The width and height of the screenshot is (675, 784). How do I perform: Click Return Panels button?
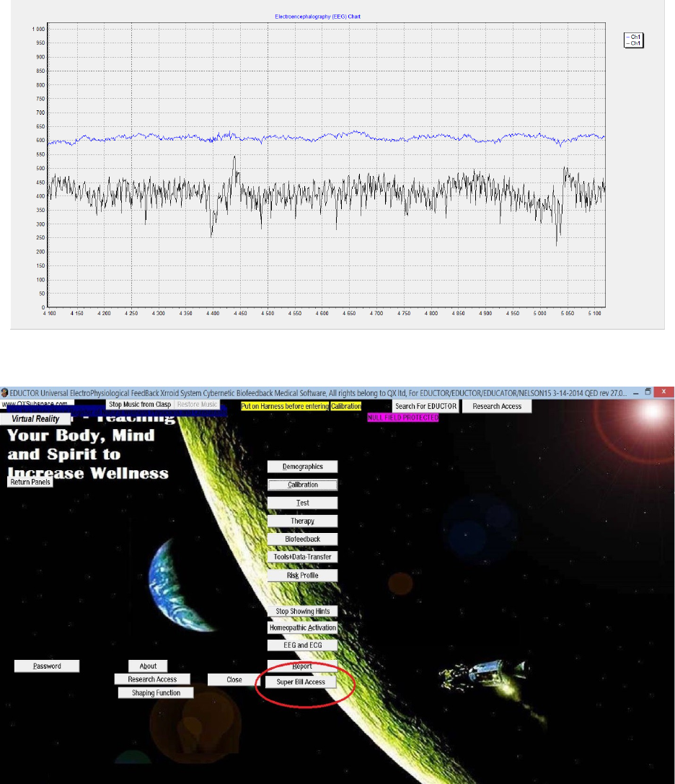click(x=30, y=482)
